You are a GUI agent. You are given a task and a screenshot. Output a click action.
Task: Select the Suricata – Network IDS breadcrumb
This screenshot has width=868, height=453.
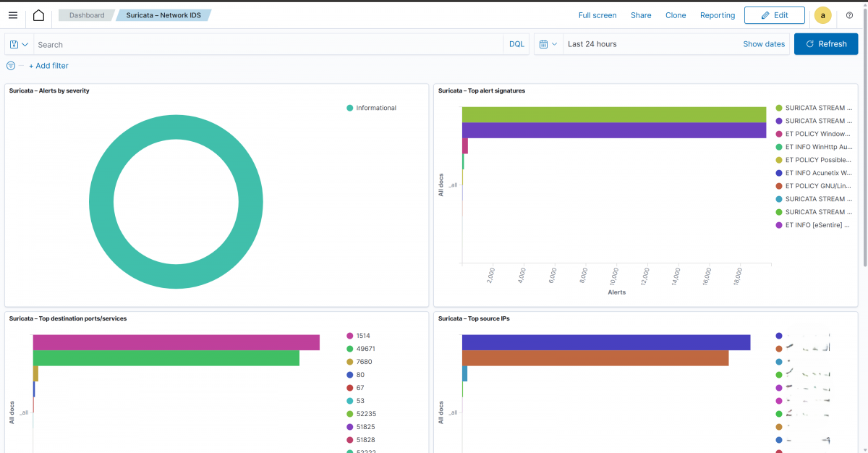click(x=163, y=14)
